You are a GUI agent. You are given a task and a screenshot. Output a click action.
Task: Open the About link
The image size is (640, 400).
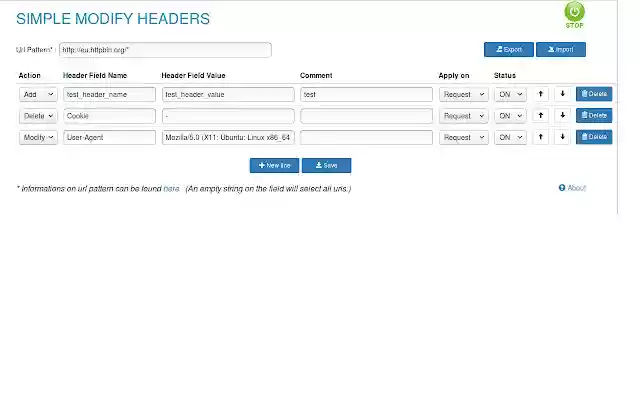point(572,188)
